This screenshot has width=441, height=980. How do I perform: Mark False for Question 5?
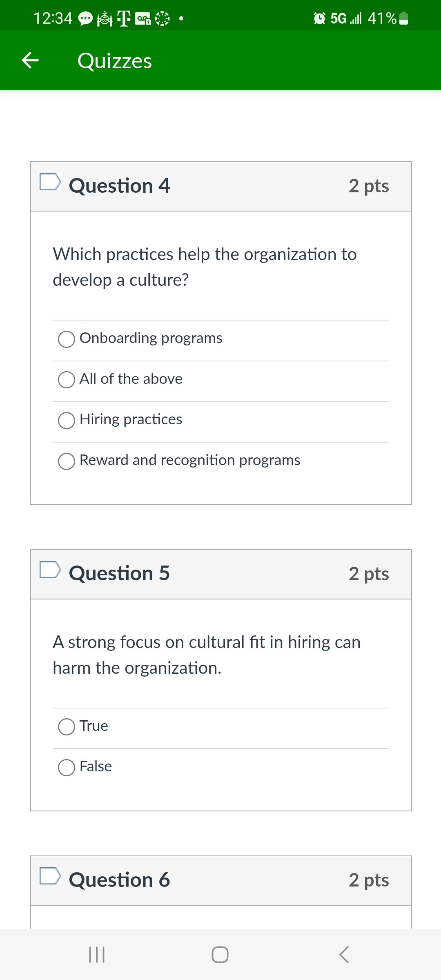(x=66, y=767)
